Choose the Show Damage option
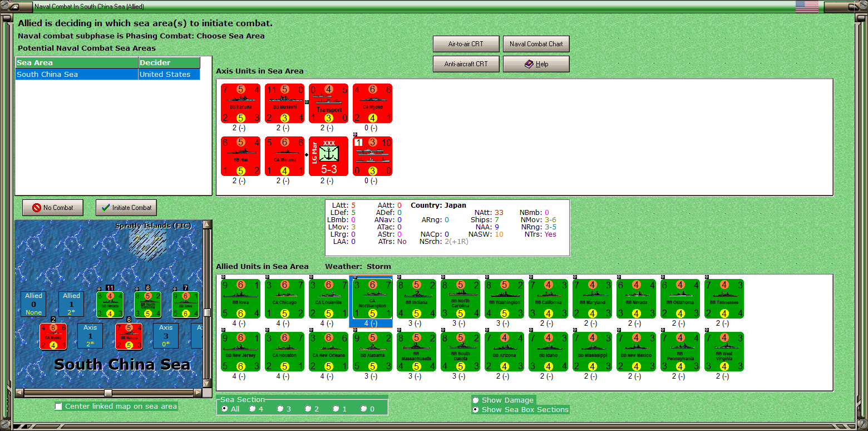Viewport: 868px width, 431px height. 475,400
